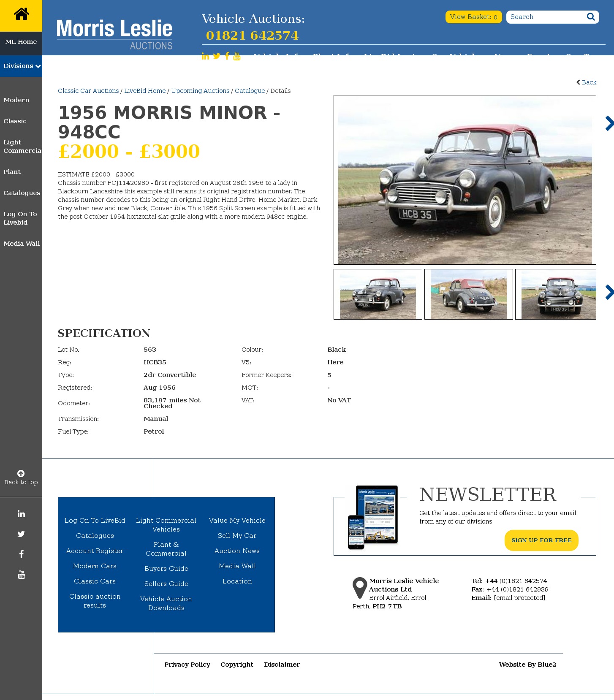This screenshot has height=700, width=614.
Task: Open the main Morris Minor photo
Action: click(x=465, y=180)
